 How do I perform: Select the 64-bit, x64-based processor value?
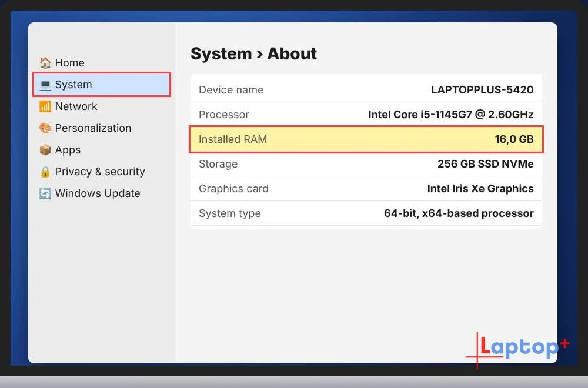tap(459, 213)
